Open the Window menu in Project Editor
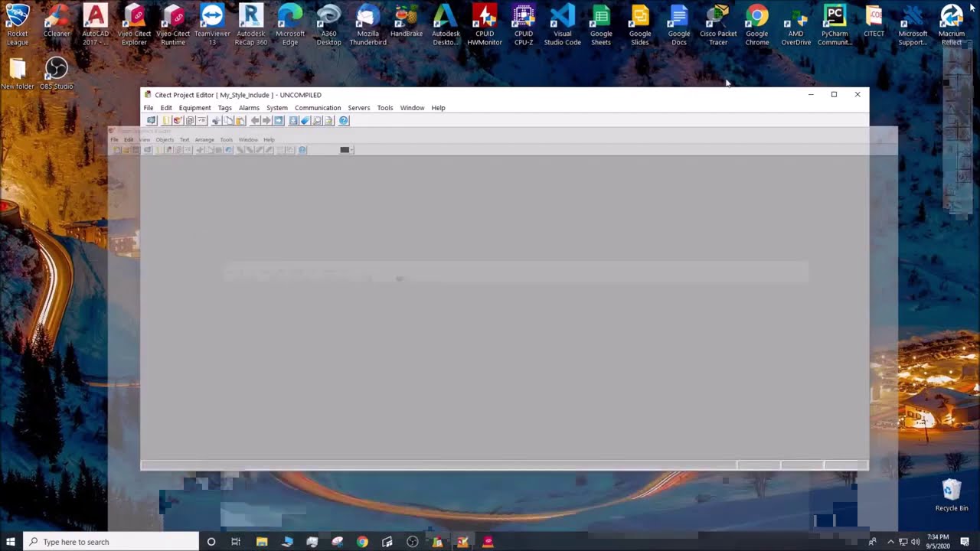Image resolution: width=980 pixels, height=551 pixels. click(412, 108)
